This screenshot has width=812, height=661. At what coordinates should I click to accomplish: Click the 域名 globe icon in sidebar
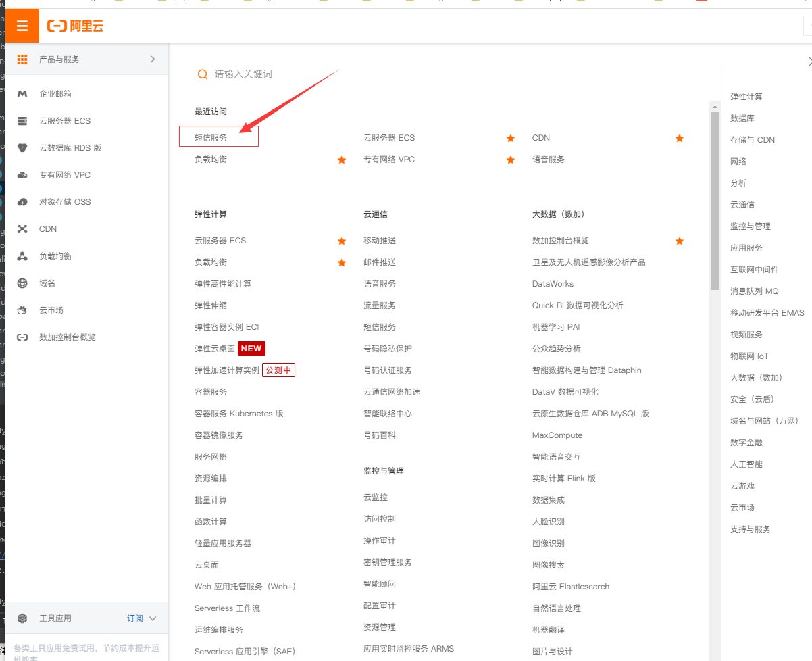click(x=22, y=283)
